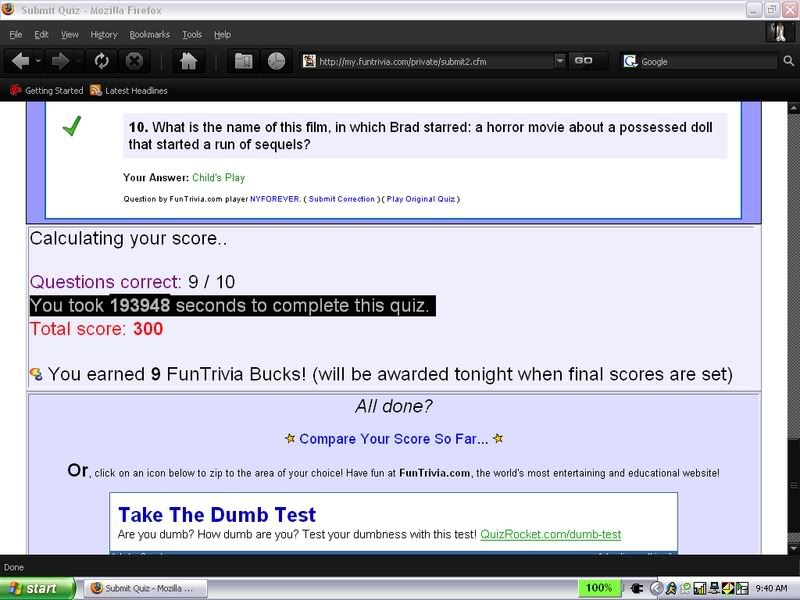Open NYFOREVER player profile link
800x600 pixels.
274,199
